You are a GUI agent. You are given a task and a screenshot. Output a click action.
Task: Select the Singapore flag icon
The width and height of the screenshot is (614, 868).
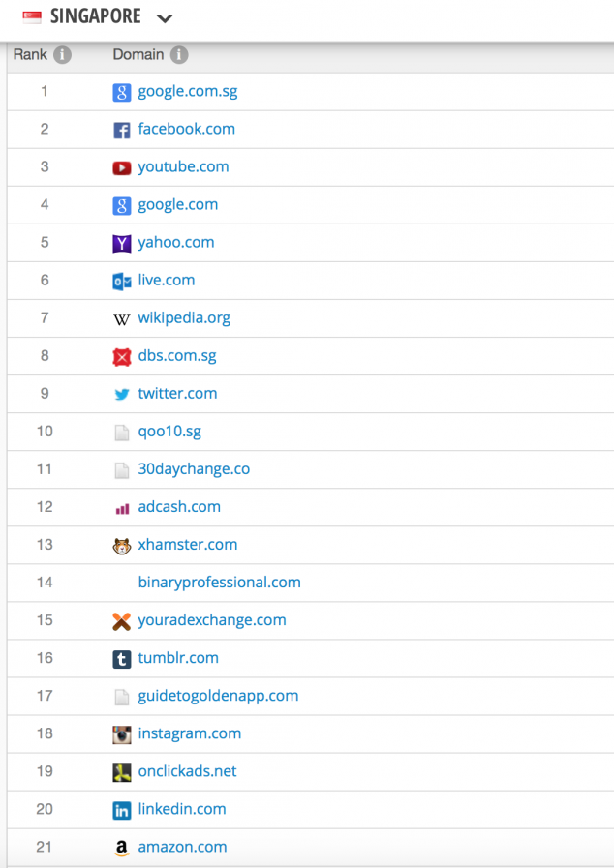(x=32, y=17)
